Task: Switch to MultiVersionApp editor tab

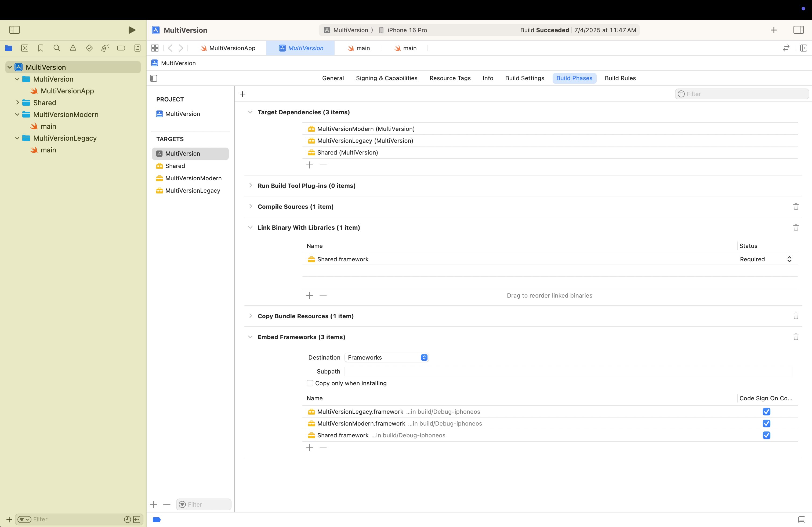Action: [x=228, y=48]
